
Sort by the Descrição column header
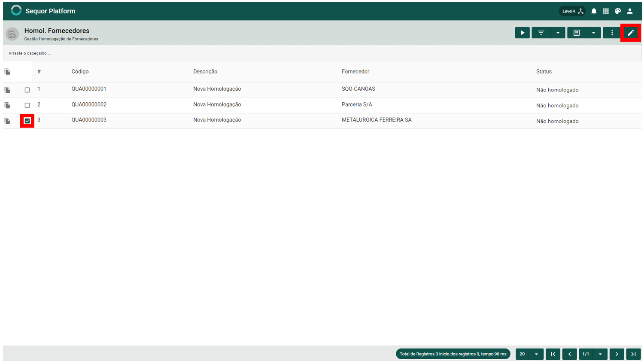coord(205,71)
